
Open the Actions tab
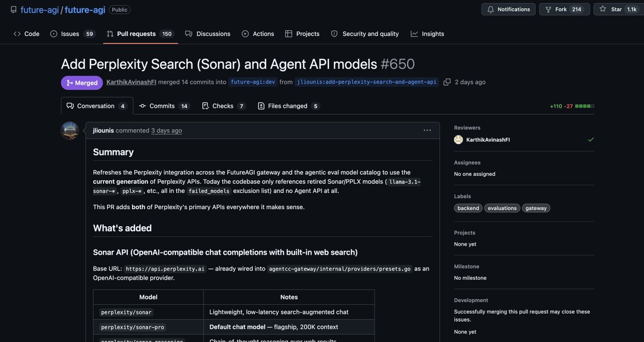click(258, 34)
